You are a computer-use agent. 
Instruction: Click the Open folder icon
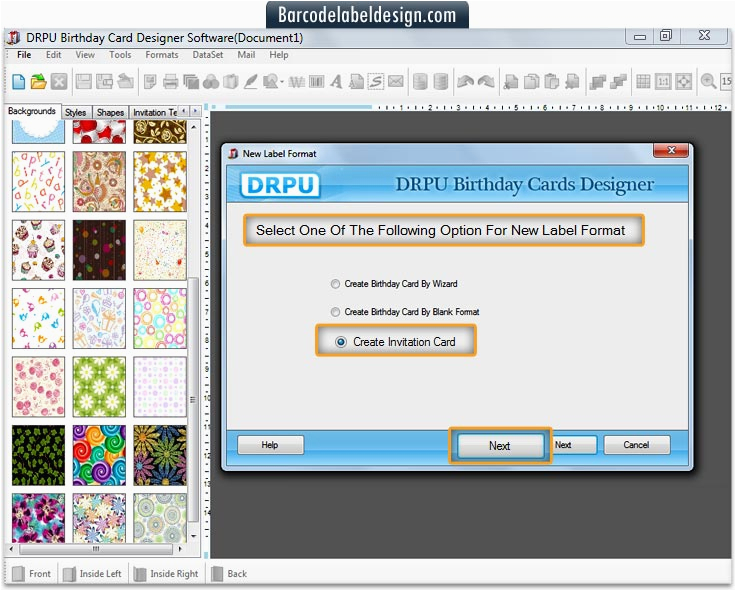[x=38, y=82]
